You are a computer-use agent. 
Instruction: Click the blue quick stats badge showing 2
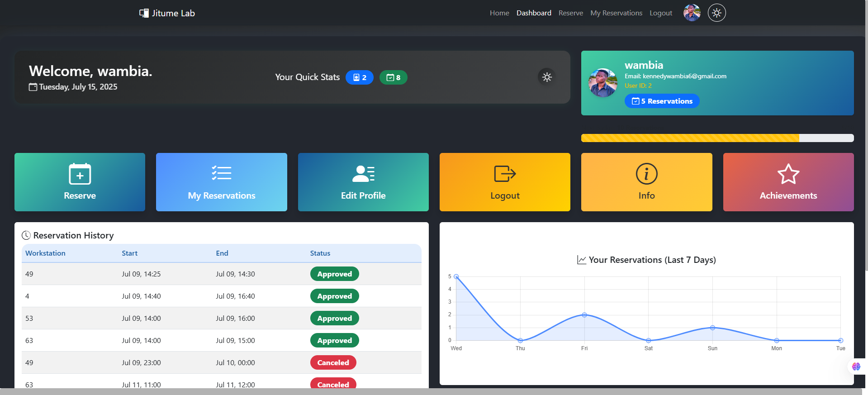360,77
